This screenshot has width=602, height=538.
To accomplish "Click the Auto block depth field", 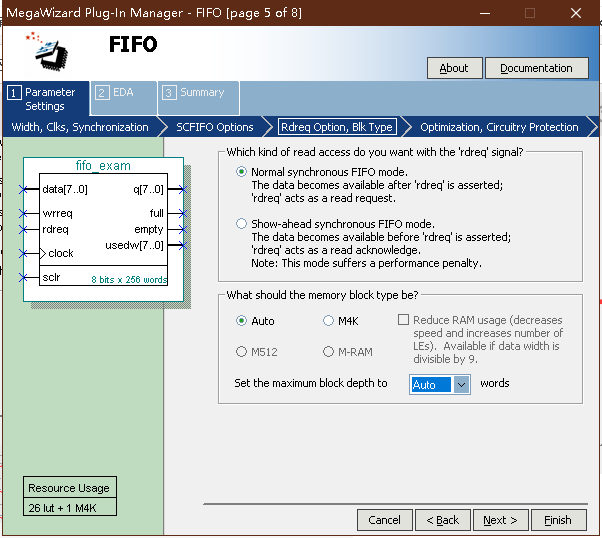I will 431,384.
